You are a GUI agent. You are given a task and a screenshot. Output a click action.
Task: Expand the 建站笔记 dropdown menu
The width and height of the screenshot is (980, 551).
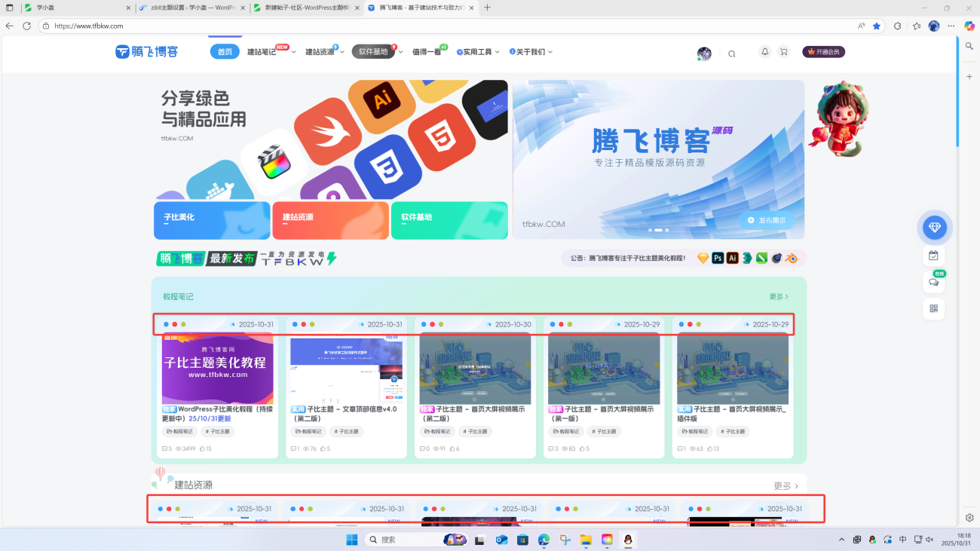click(262, 51)
